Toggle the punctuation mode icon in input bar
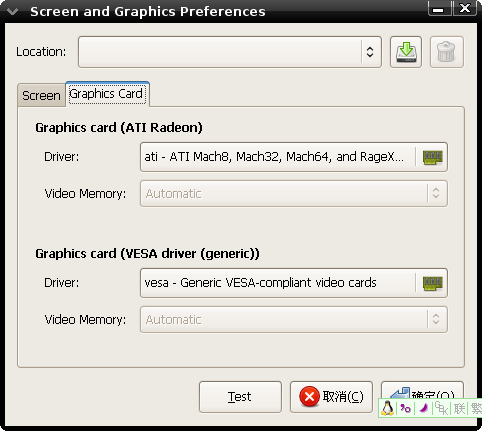 pyautogui.click(x=405, y=408)
